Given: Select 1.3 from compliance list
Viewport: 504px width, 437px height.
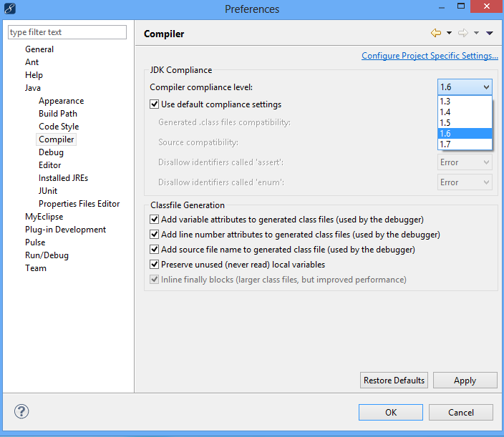Looking at the screenshot, I should click(x=465, y=101).
